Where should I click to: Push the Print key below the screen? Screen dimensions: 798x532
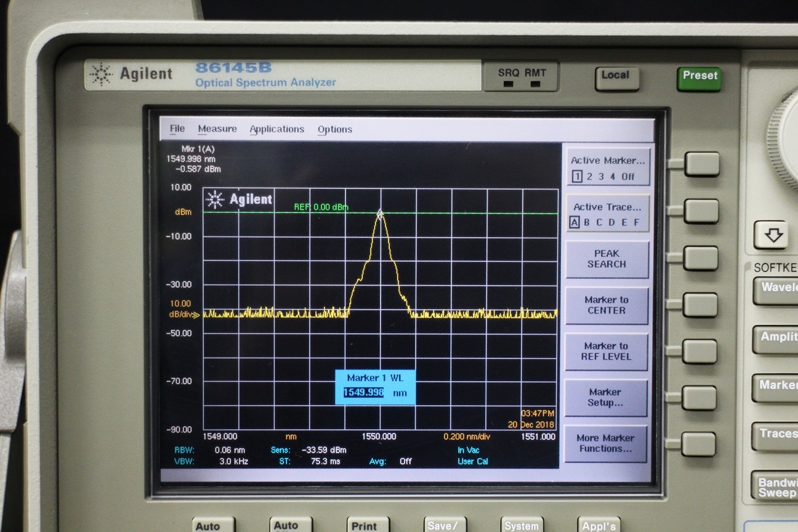click(368, 525)
